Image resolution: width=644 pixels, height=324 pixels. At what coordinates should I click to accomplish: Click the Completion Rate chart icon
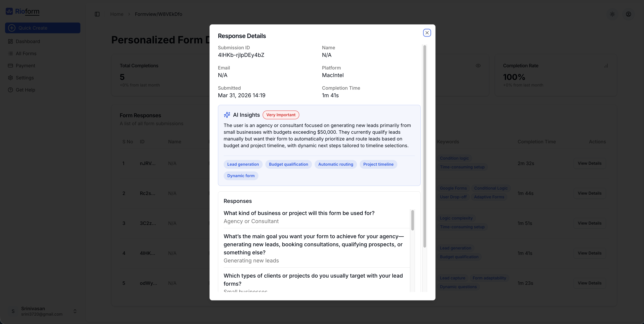606,66
